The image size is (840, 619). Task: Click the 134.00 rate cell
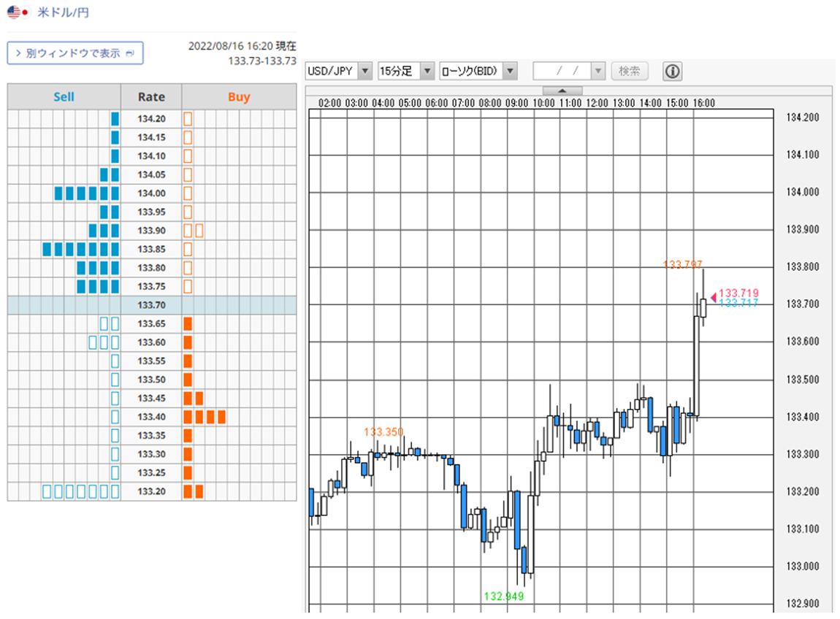(x=152, y=193)
